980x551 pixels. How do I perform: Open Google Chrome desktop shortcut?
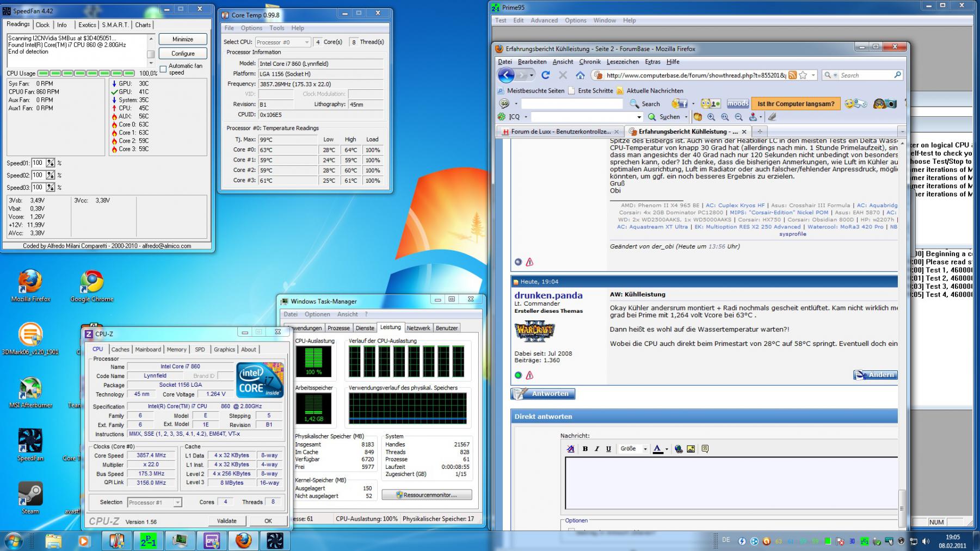91,286
